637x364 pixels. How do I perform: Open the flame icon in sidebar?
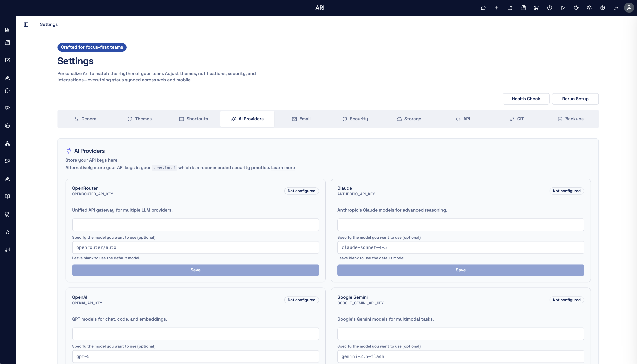[x=7, y=232]
